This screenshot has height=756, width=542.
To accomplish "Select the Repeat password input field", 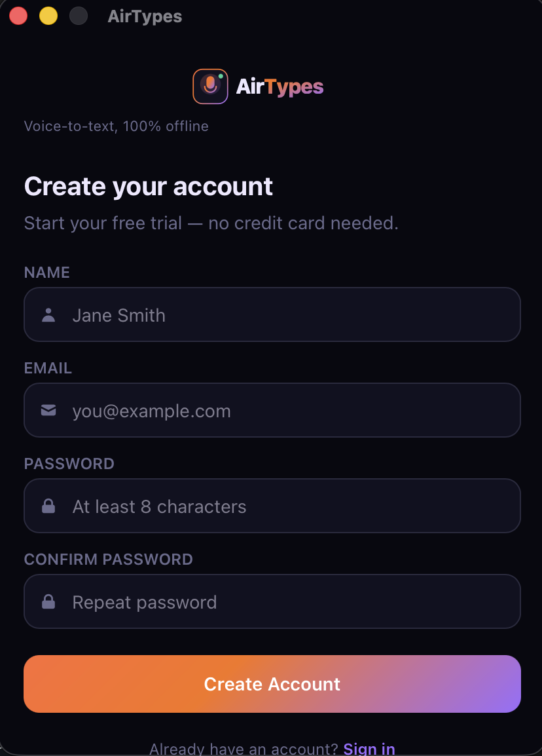I will tap(272, 601).
